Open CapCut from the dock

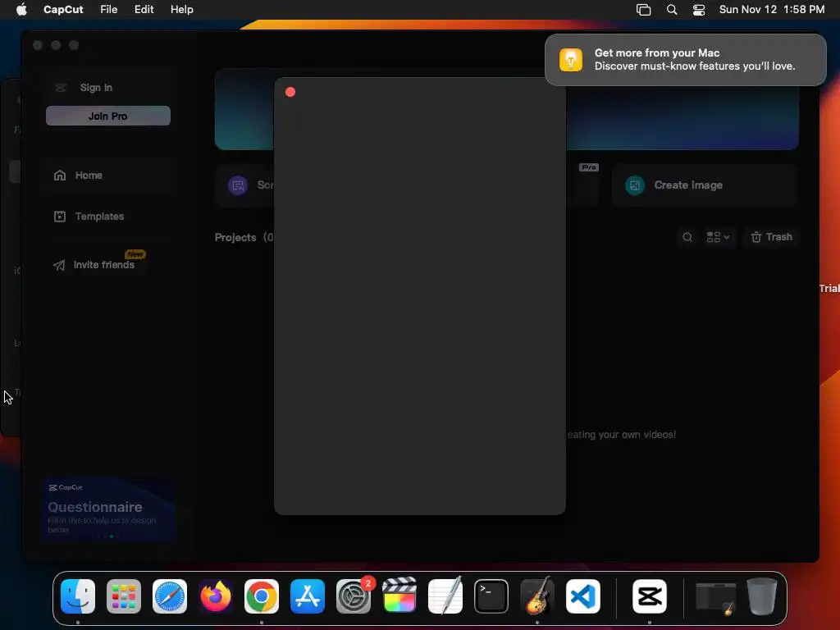pos(650,596)
